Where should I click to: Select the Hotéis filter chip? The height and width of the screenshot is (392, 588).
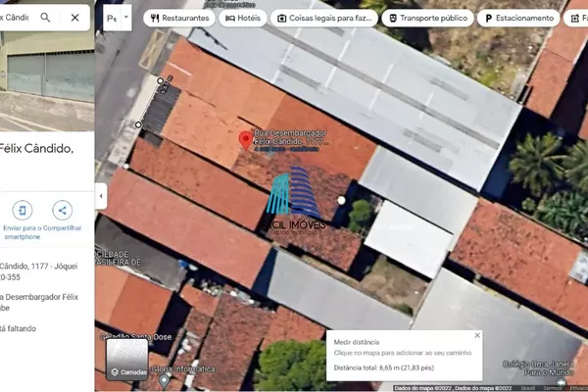click(243, 18)
